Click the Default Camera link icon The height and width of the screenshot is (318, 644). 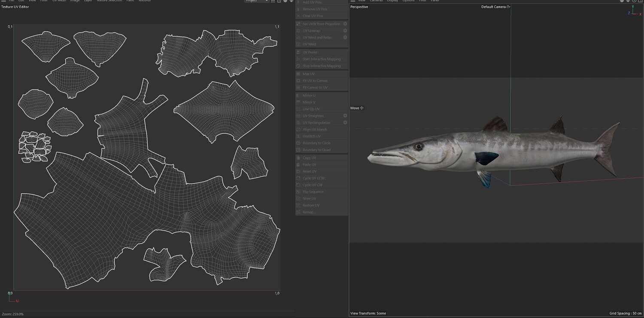tap(508, 7)
